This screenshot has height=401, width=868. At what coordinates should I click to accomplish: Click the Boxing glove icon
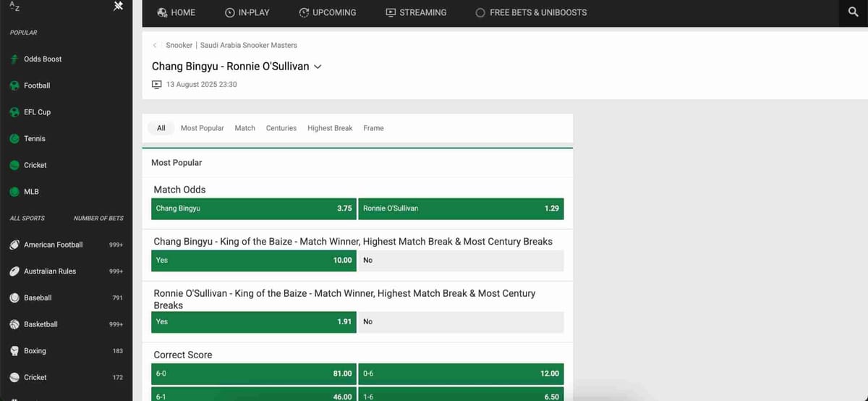[x=14, y=351]
